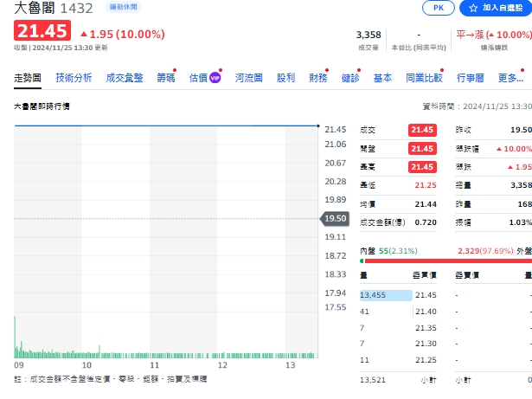Image resolution: width=532 pixels, height=399 pixels.
Task: Select the 股利 tab
Action: tap(285, 78)
